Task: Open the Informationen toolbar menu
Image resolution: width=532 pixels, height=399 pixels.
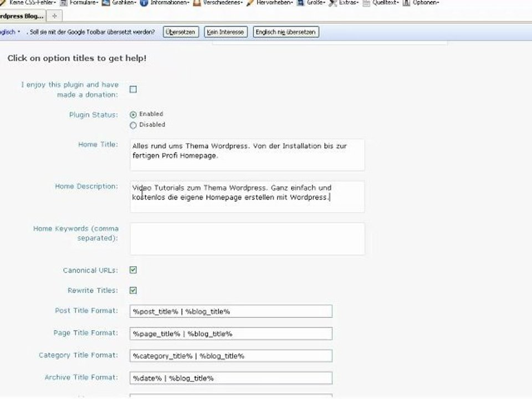Action: coord(165,3)
